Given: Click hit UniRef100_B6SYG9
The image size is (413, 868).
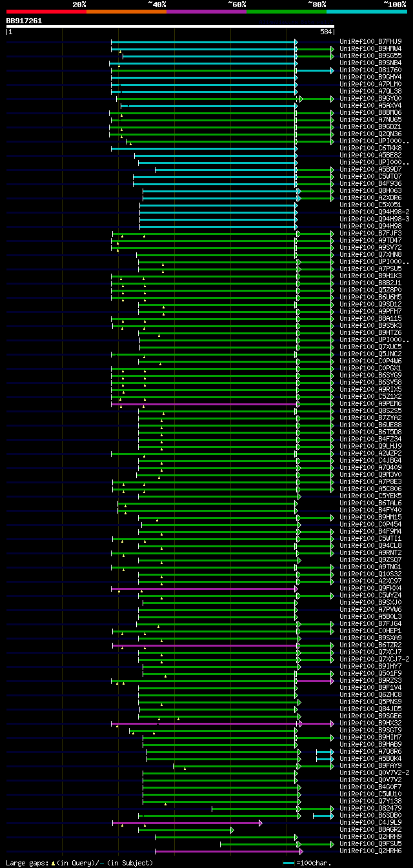Looking at the screenshot, I should point(370,375).
